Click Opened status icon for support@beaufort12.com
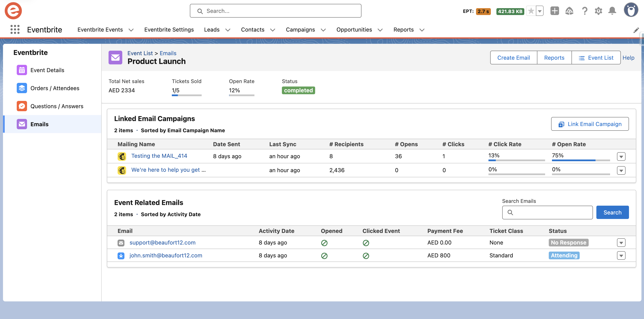This screenshot has width=644, height=319. [324, 243]
